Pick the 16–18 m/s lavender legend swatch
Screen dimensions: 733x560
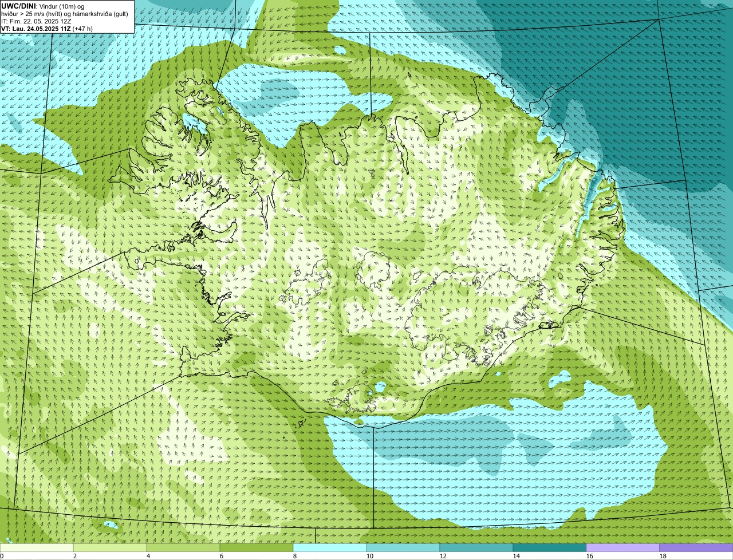[623, 548]
